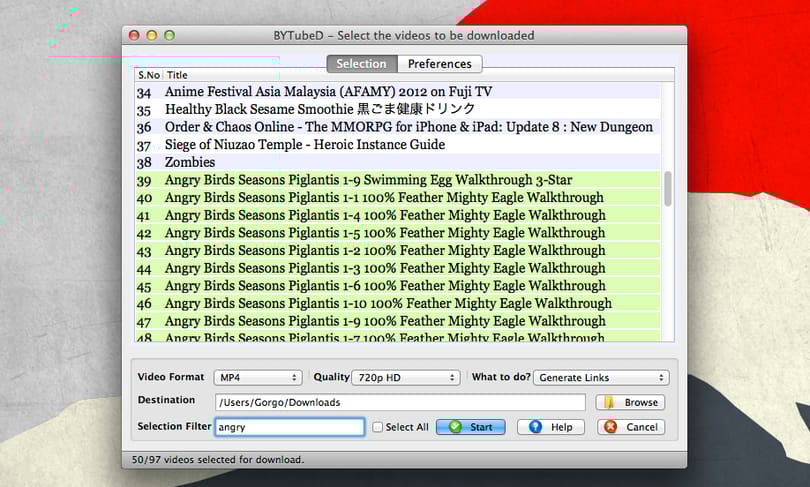Viewport: 810px width, 487px height.
Task: Open the Video Format dropdown showing MP4
Action: (x=258, y=378)
